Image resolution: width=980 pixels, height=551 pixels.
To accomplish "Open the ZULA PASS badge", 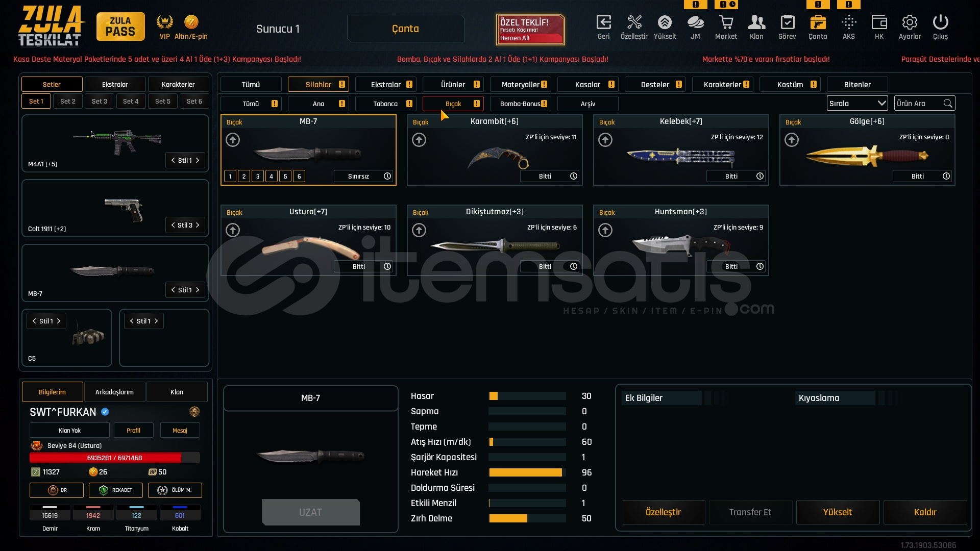I will click(x=120, y=27).
